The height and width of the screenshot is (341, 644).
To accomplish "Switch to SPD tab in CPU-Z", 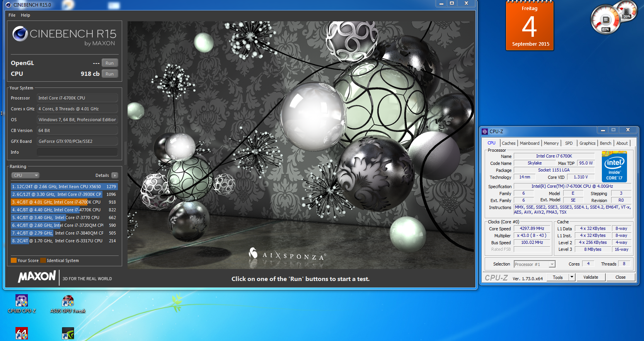I will [569, 143].
